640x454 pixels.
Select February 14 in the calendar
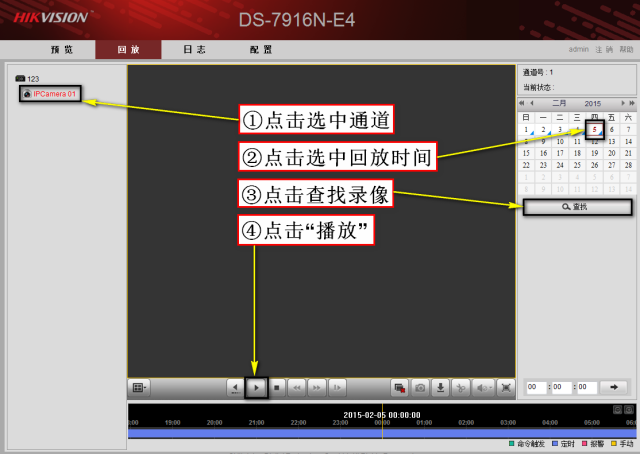coord(629,142)
